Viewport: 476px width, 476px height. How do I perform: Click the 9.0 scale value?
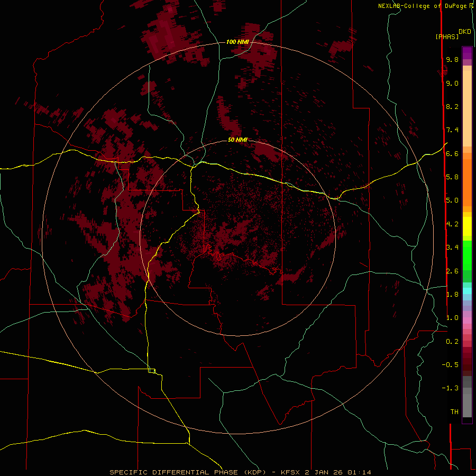[452, 83]
